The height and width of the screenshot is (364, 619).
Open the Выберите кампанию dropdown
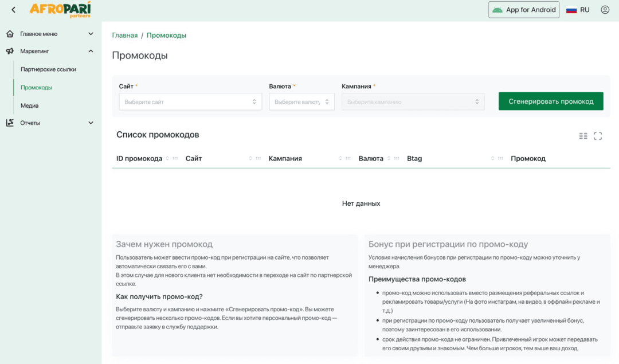(413, 102)
